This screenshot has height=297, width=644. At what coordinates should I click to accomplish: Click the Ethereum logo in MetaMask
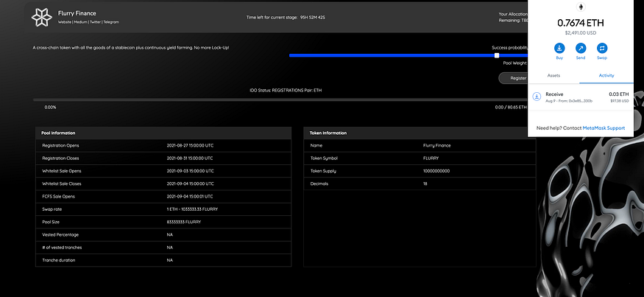[x=581, y=7]
